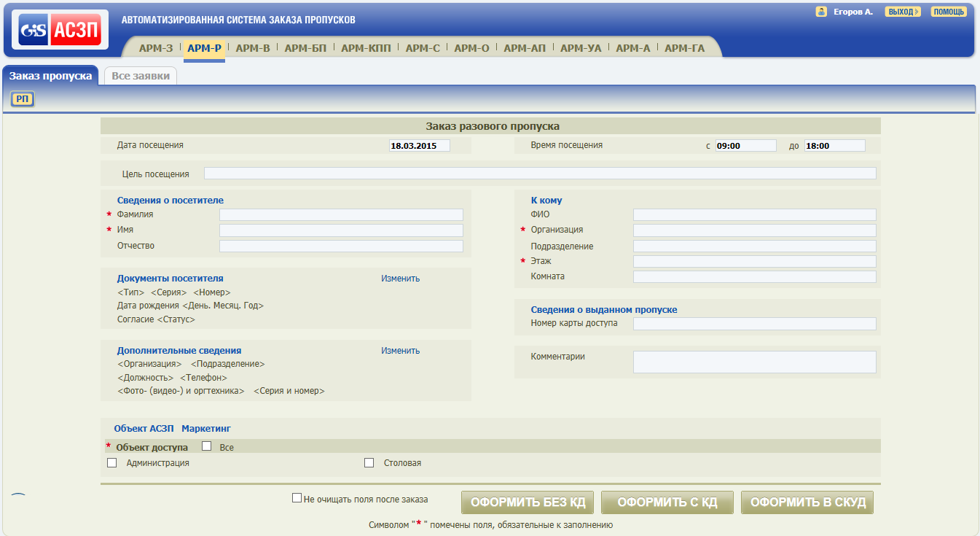Click the Этаж input field
This screenshot has width=980, height=536.
coord(754,261)
